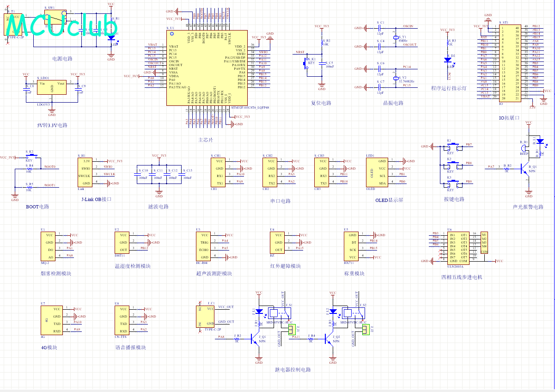
Task: Click the '语音播报模块' section label
Action: tap(130, 347)
